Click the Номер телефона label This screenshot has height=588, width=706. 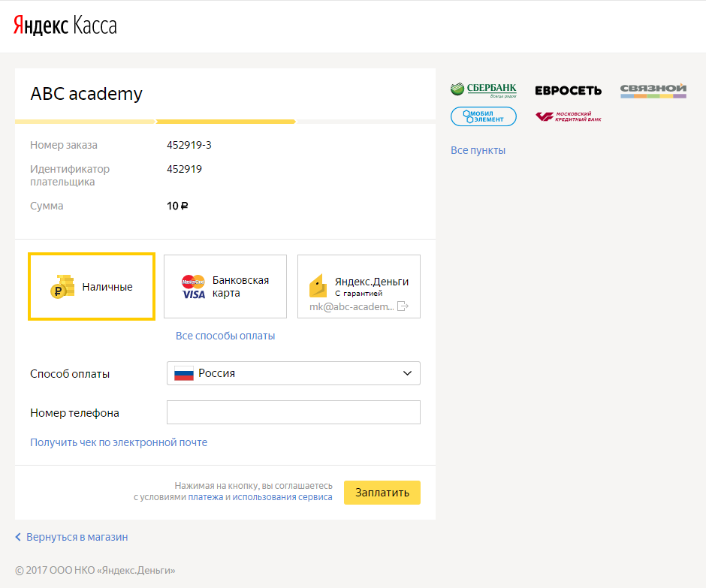[75, 413]
